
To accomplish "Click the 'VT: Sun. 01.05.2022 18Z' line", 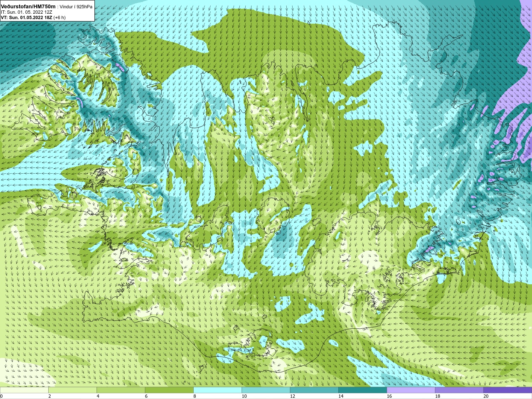I will [26, 17].
